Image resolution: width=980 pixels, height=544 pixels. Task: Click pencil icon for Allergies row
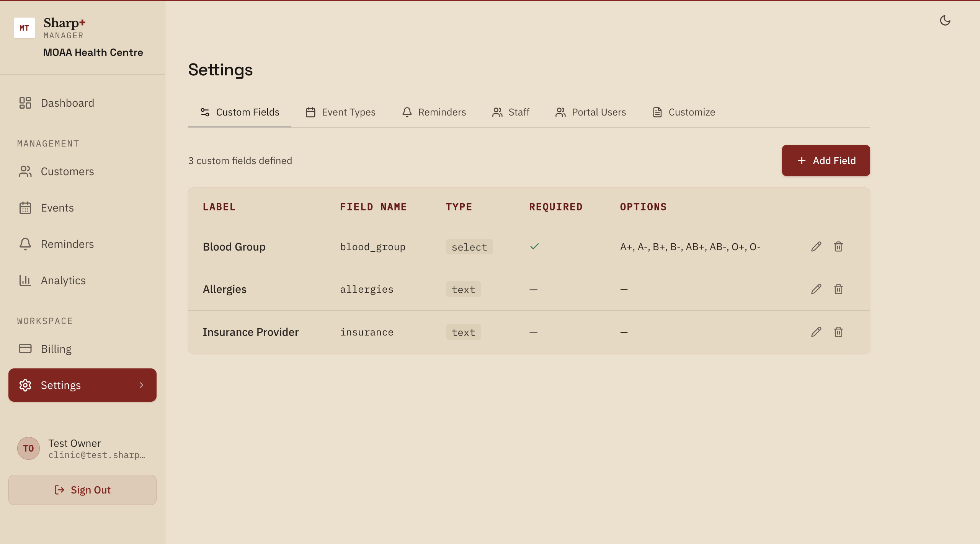[x=816, y=289]
